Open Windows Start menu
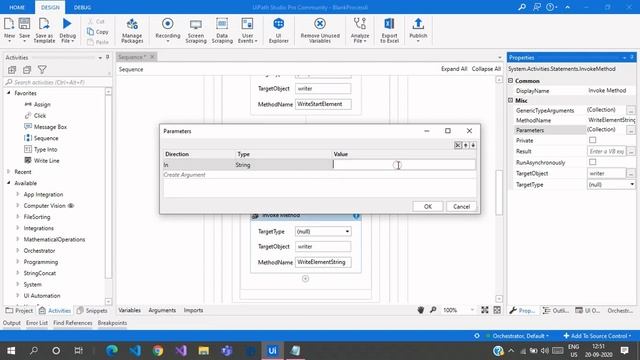 click(x=11, y=351)
